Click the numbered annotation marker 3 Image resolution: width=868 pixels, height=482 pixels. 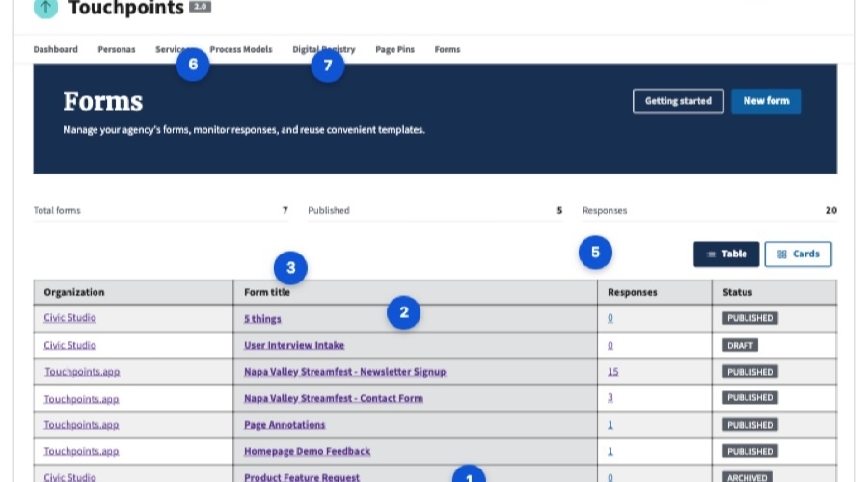pos(291,267)
